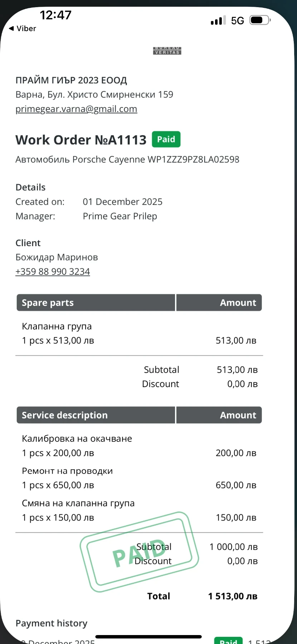297x644 pixels.
Task: Tap the Work Order №A1113 title
Action: [81, 140]
